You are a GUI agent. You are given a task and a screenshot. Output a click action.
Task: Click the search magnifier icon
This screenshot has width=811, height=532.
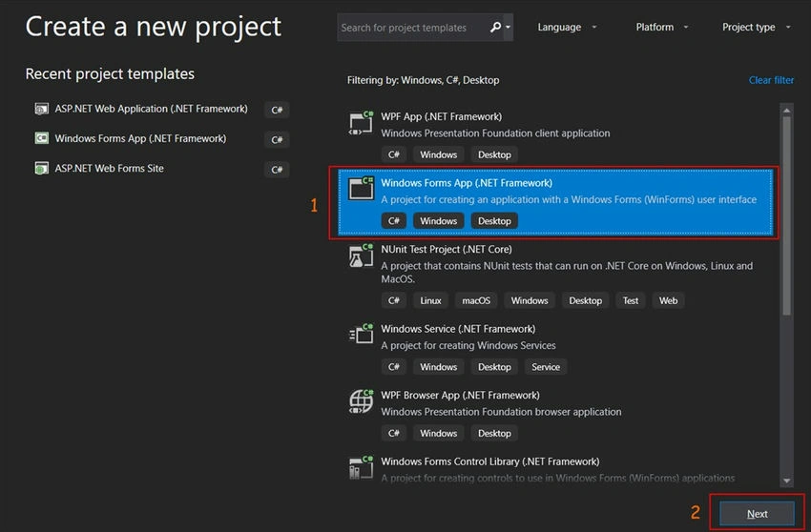(495, 27)
